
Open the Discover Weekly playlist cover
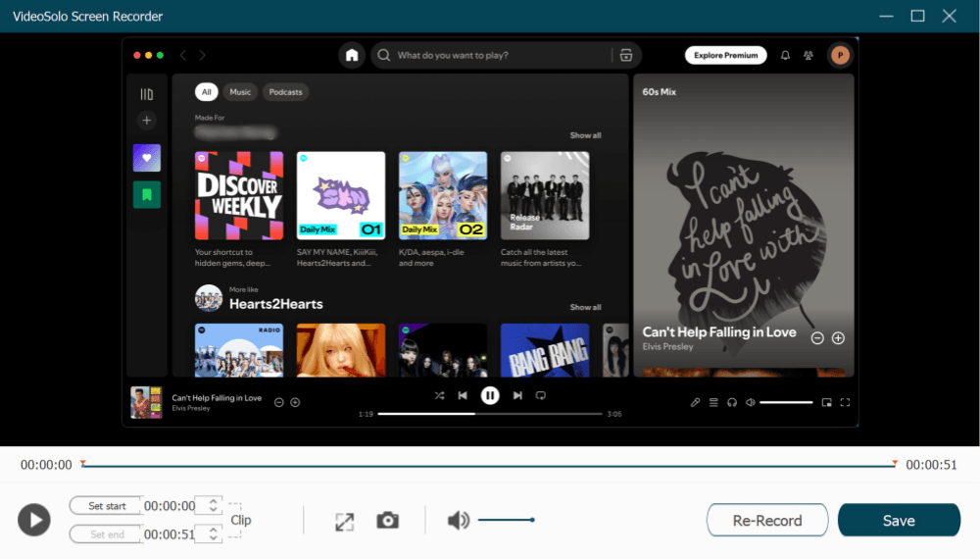[x=239, y=196]
